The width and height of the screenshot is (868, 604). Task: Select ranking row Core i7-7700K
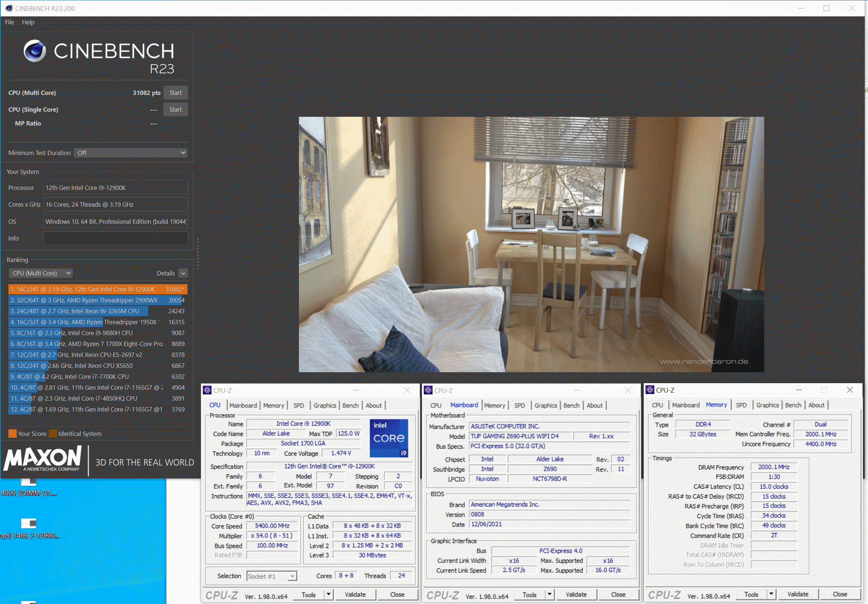pyautogui.click(x=98, y=377)
